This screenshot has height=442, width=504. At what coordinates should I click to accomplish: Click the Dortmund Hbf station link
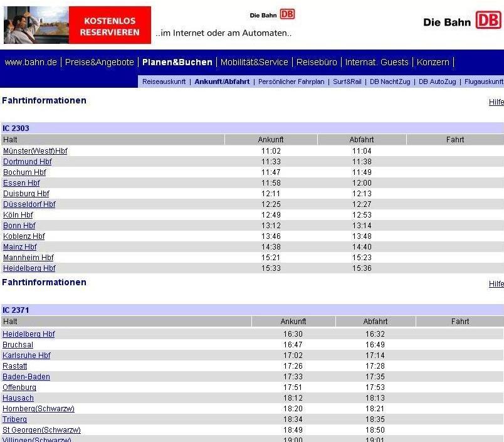tap(27, 162)
